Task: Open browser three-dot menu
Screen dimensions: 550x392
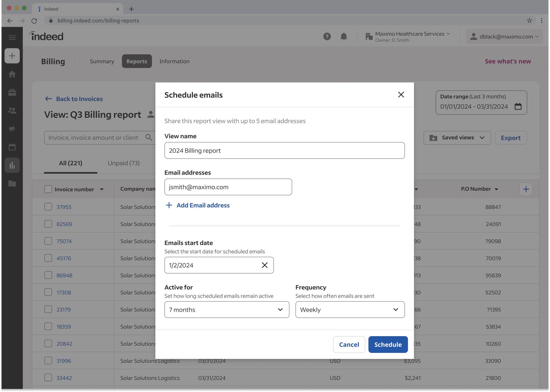Action: click(x=542, y=21)
